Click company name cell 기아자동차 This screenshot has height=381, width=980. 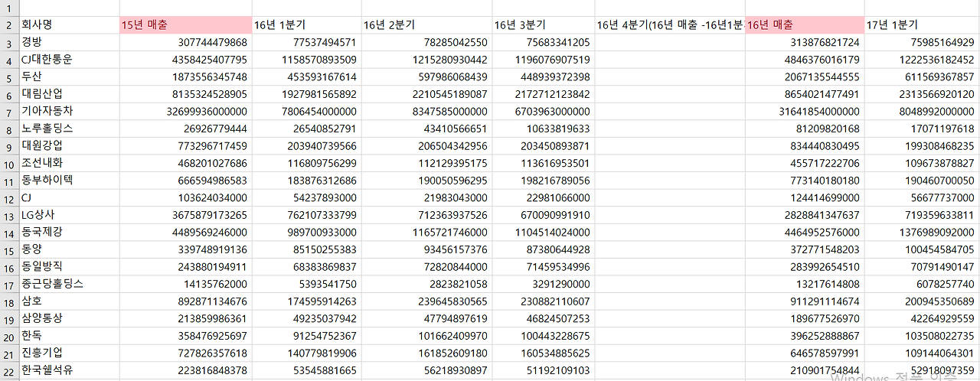point(69,111)
